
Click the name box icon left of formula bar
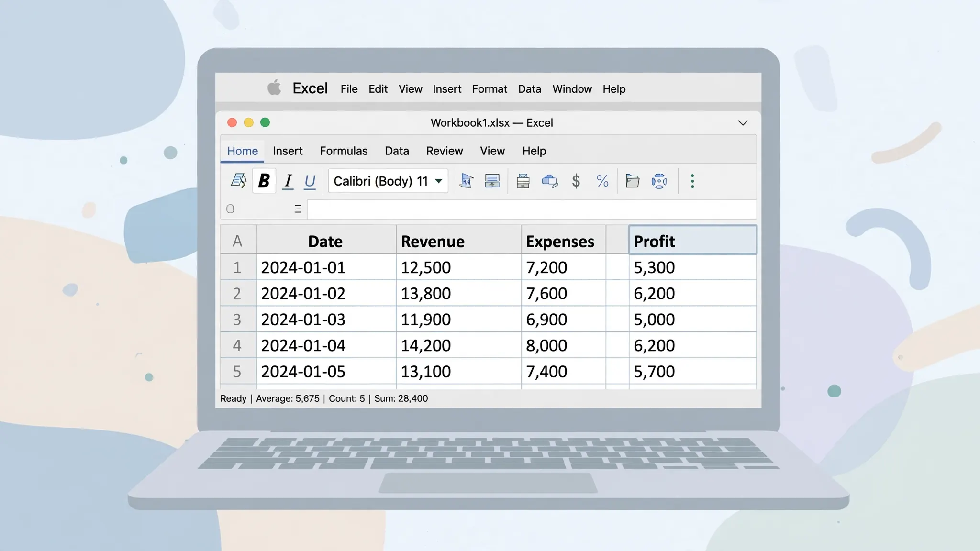pyautogui.click(x=230, y=209)
